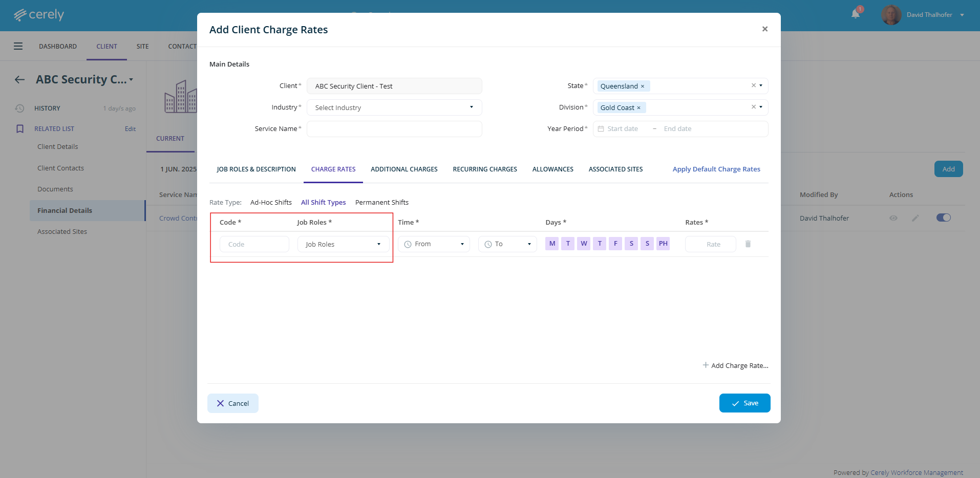Image resolution: width=980 pixels, height=478 pixels.
Task: Click the pencil edit icon in Actions
Action: tap(915, 218)
